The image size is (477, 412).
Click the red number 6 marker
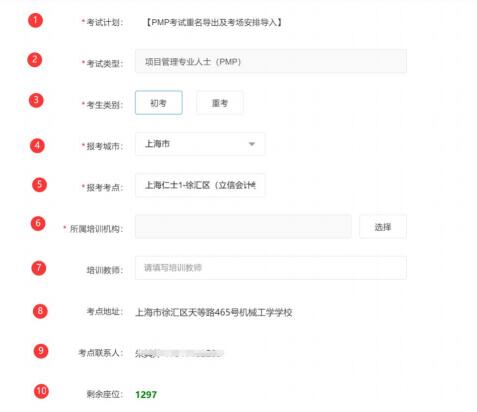(x=38, y=223)
